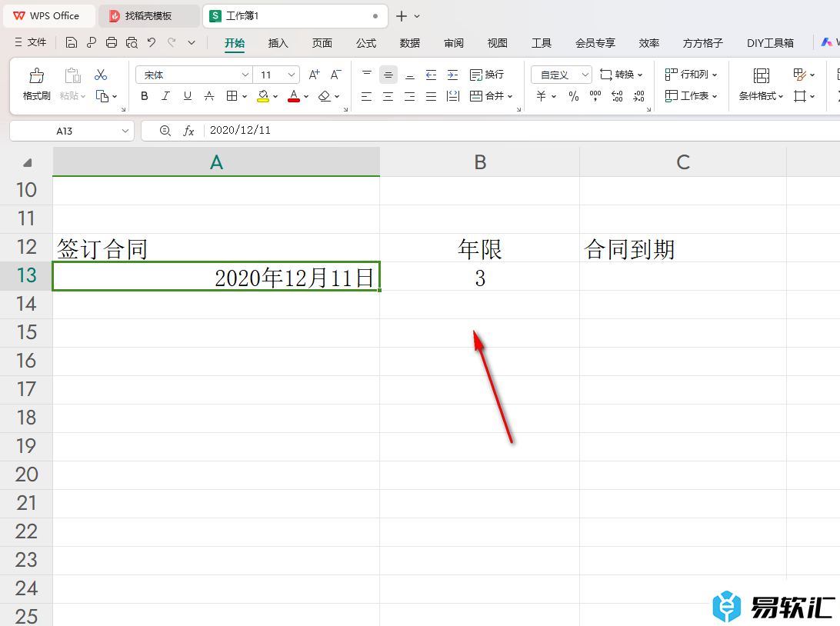Click the Format Painter brush icon
840x626 pixels.
[36, 75]
